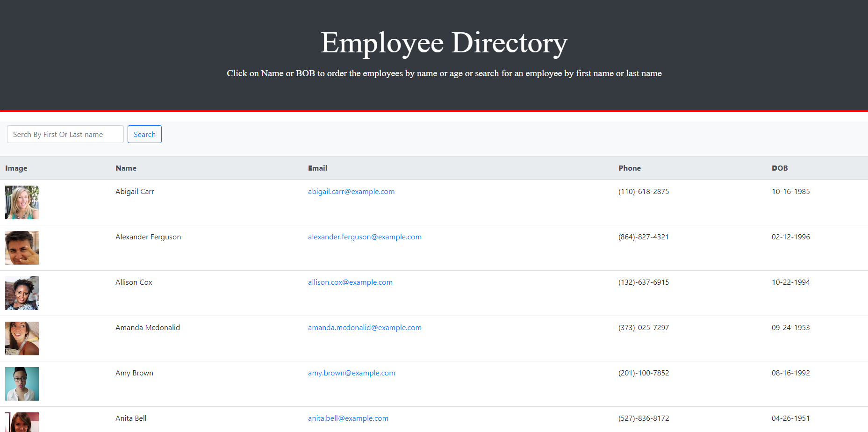The width and height of the screenshot is (868, 432).
Task: Select the name Anita Bell
Action: click(131, 418)
